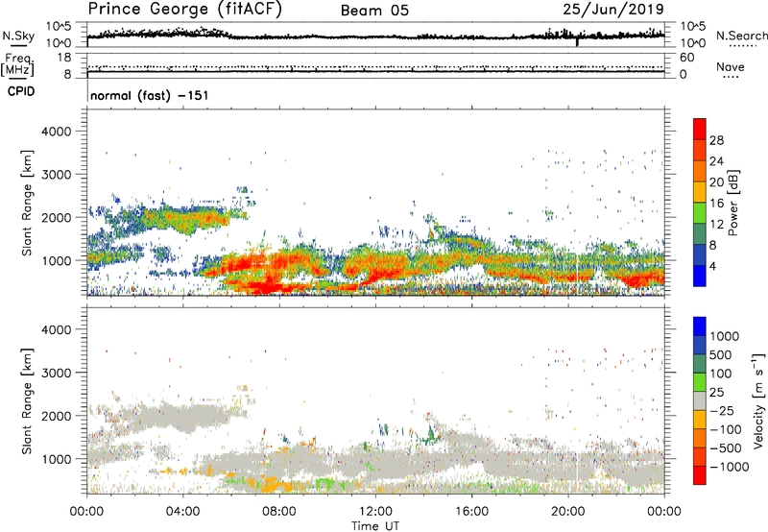
Task: Click the 04:00 time axis tick label
Action: pos(182,512)
